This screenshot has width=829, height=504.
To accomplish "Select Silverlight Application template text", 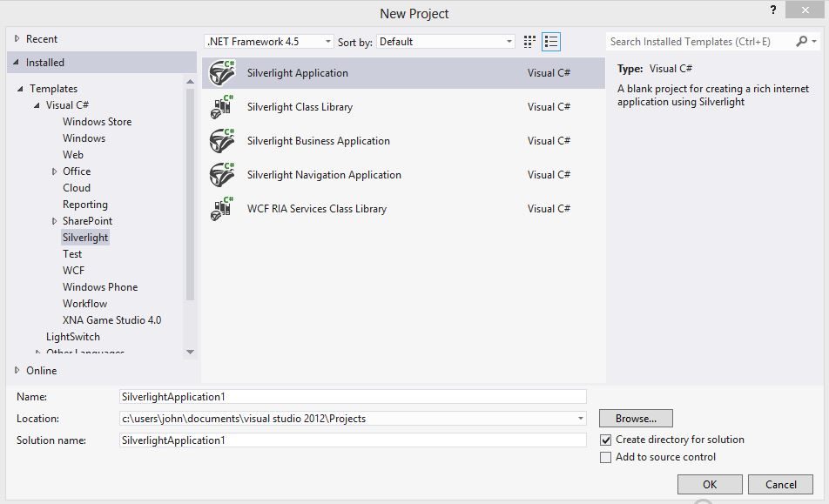I will [297, 73].
